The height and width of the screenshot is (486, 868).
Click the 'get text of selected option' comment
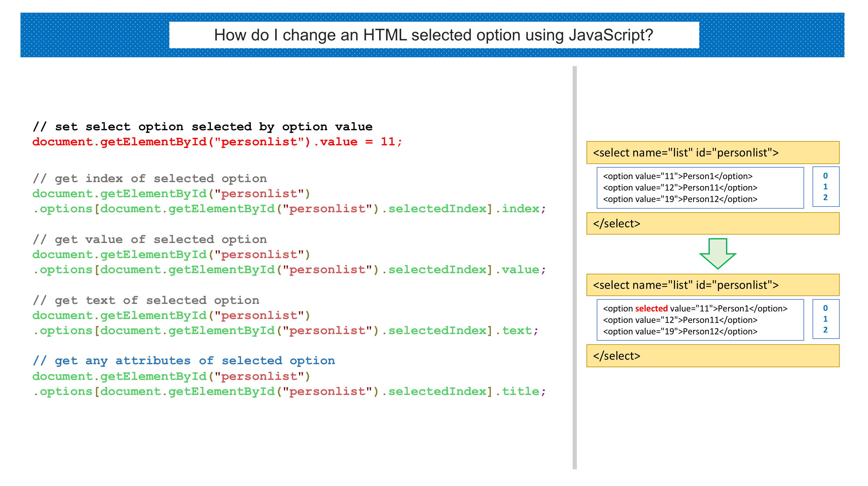click(x=146, y=300)
